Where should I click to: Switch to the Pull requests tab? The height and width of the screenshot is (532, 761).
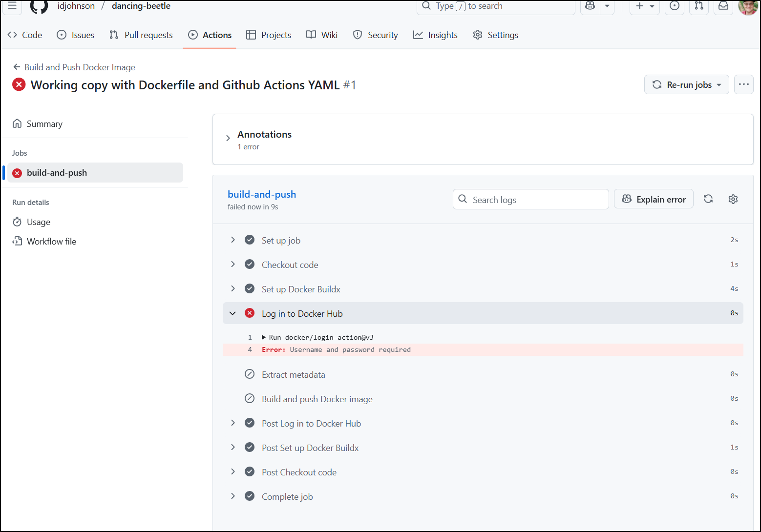click(141, 35)
